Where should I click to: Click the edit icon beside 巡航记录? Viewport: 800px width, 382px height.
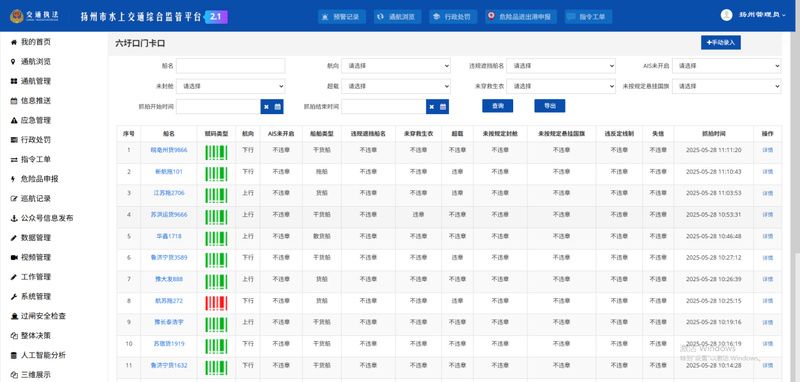point(14,198)
